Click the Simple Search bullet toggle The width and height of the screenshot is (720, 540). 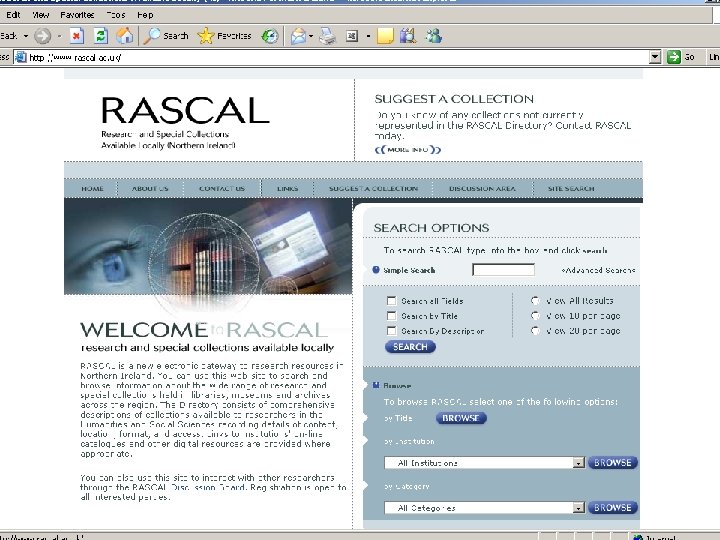(x=376, y=270)
